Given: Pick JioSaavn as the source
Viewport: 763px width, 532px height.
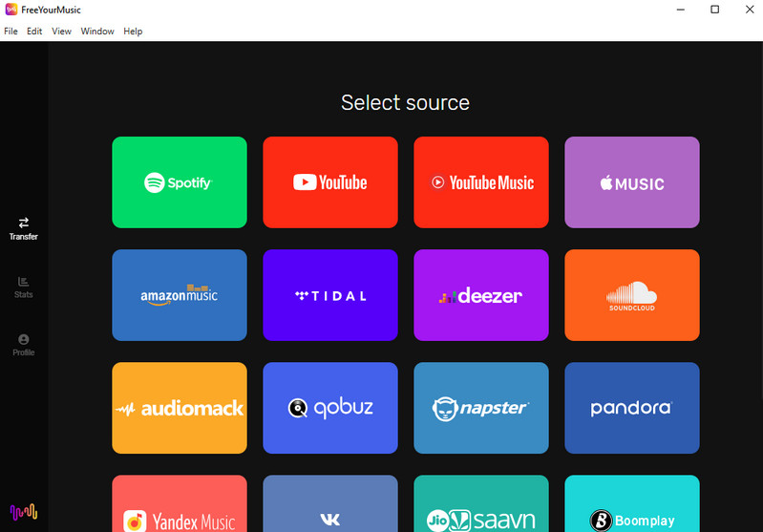Looking at the screenshot, I should coord(480,503).
